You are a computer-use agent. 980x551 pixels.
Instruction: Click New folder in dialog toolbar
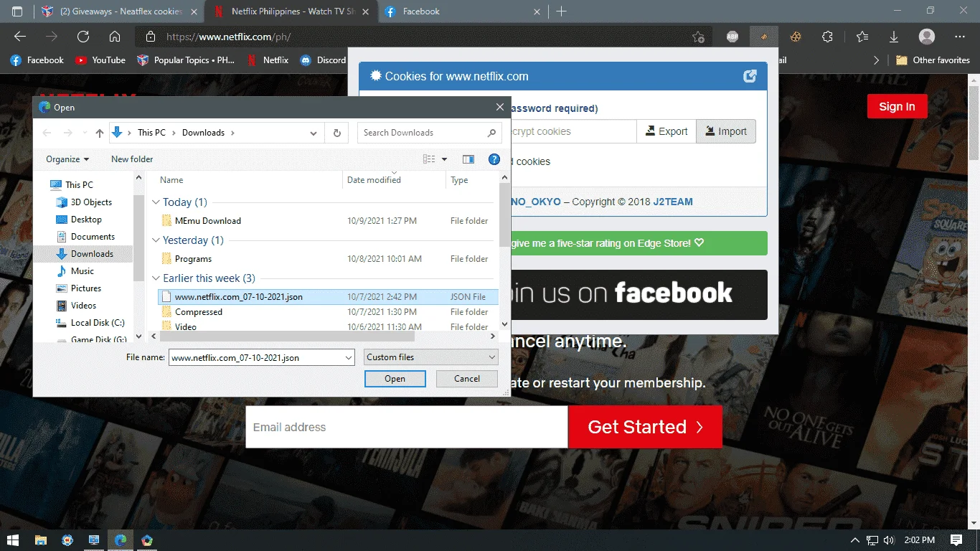(132, 159)
